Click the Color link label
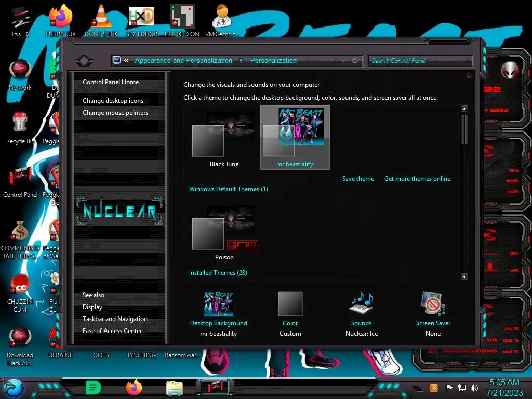The height and width of the screenshot is (399, 532). 290,323
